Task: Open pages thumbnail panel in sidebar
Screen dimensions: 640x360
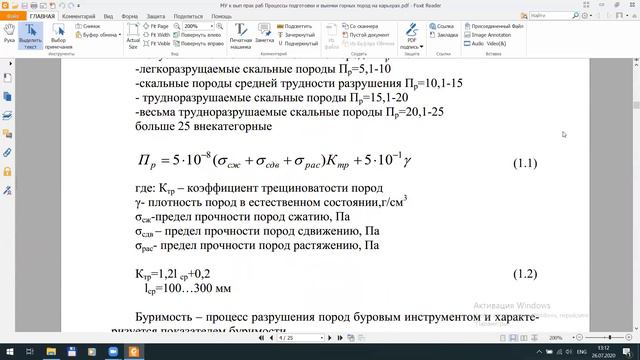Action: [x=7, y=96]
